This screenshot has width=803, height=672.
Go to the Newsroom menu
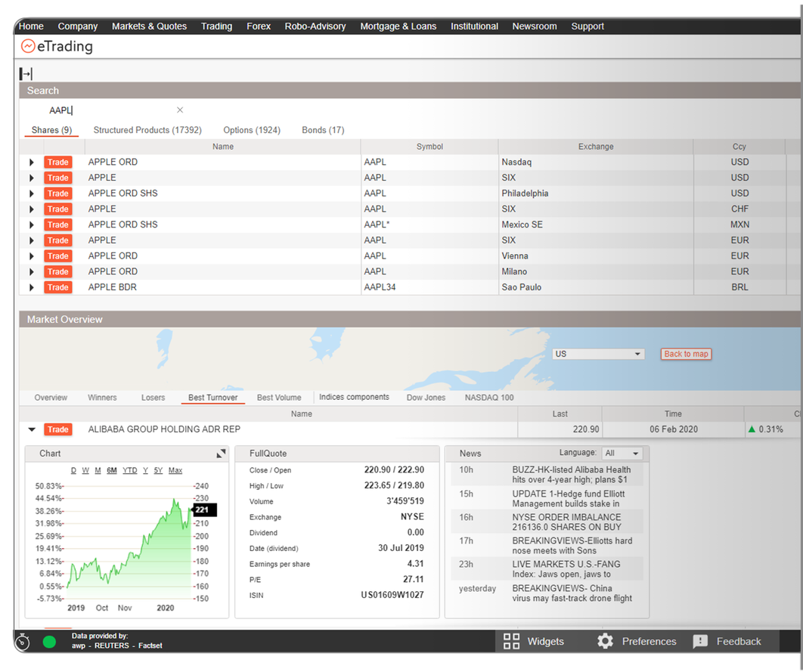pyautogui.click(x=534, y=26)
